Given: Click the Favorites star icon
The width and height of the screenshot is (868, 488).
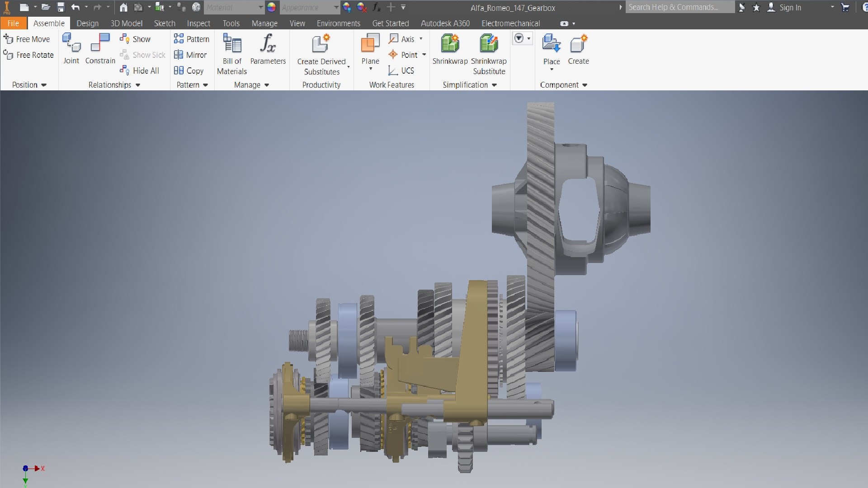Looking at the screenshot, I should point(756,7).
